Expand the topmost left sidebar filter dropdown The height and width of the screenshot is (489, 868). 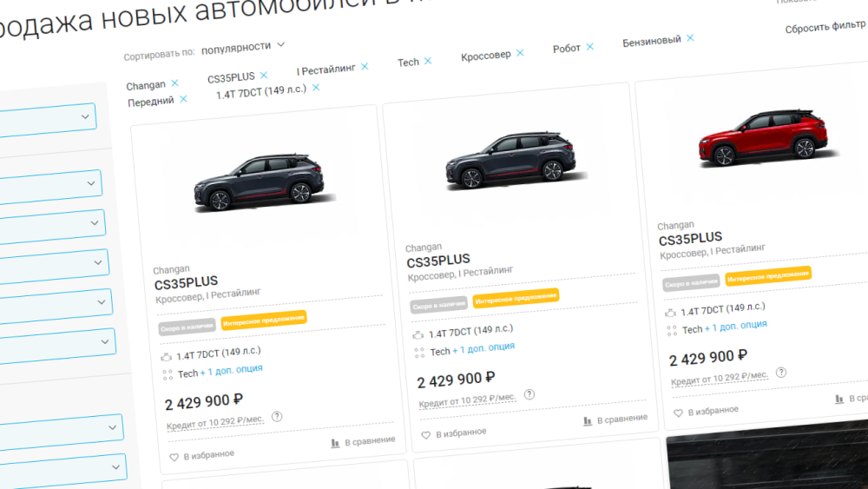coord(87,116)
